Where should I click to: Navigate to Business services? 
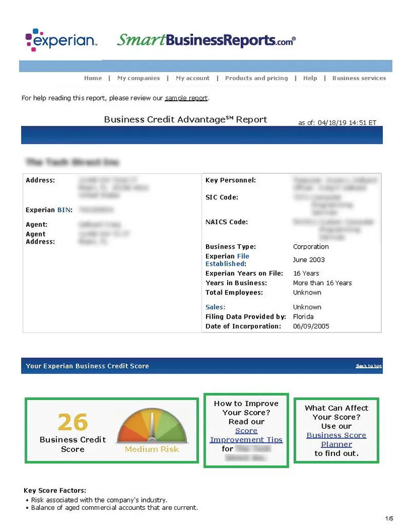coord(359,78)
